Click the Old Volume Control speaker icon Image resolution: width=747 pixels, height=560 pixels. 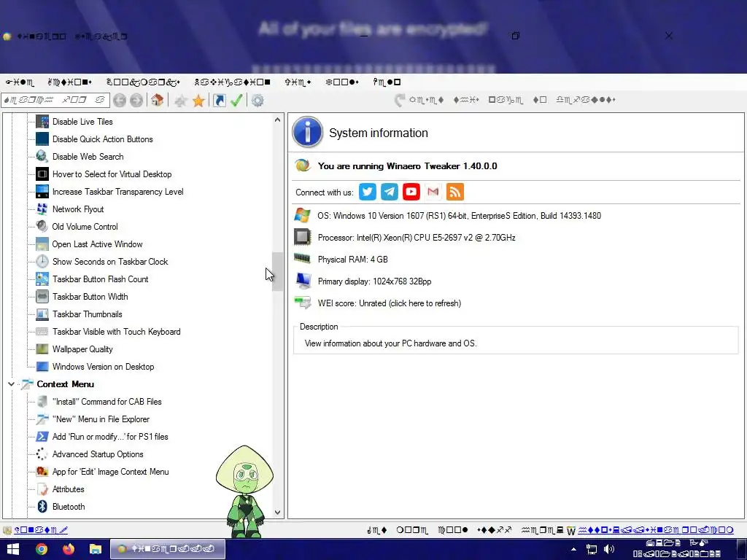(42, 226)
